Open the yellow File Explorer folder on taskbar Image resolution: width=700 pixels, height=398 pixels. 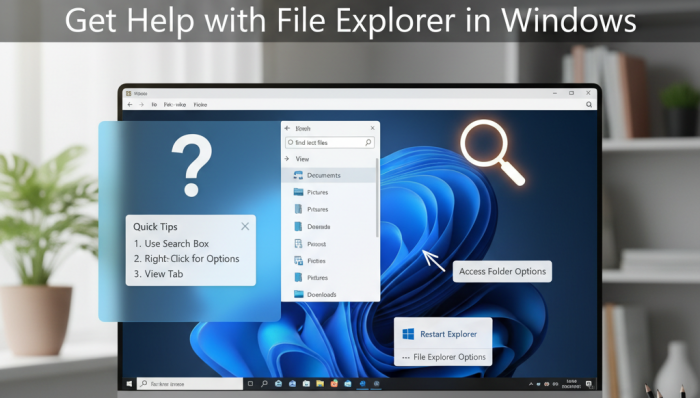(320, 384)
